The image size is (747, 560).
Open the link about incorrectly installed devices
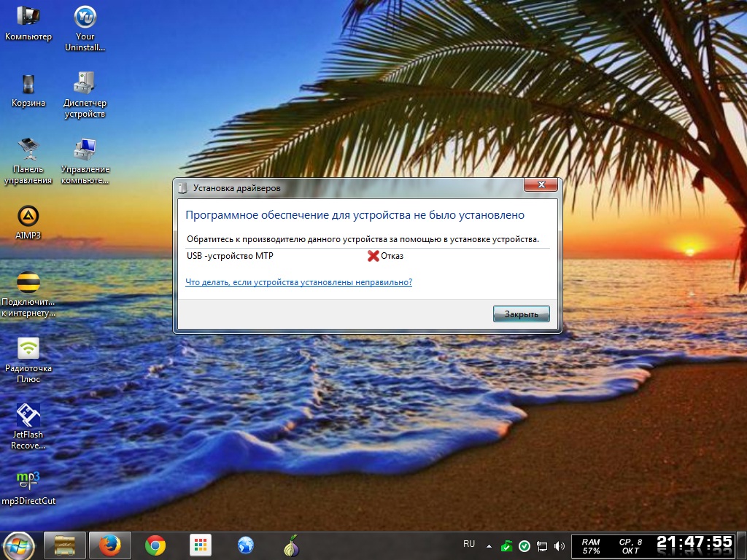click(298, 282)
